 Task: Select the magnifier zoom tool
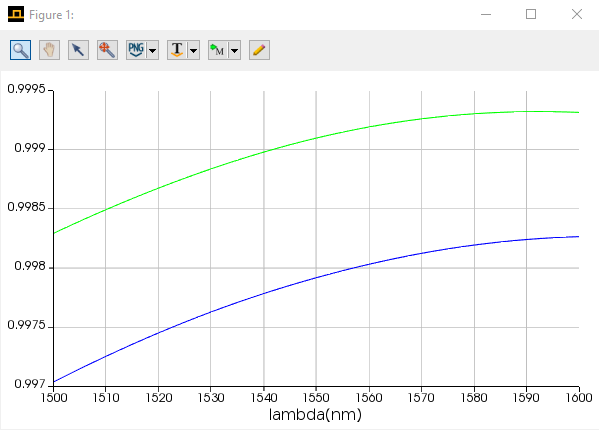pos(20,50)
